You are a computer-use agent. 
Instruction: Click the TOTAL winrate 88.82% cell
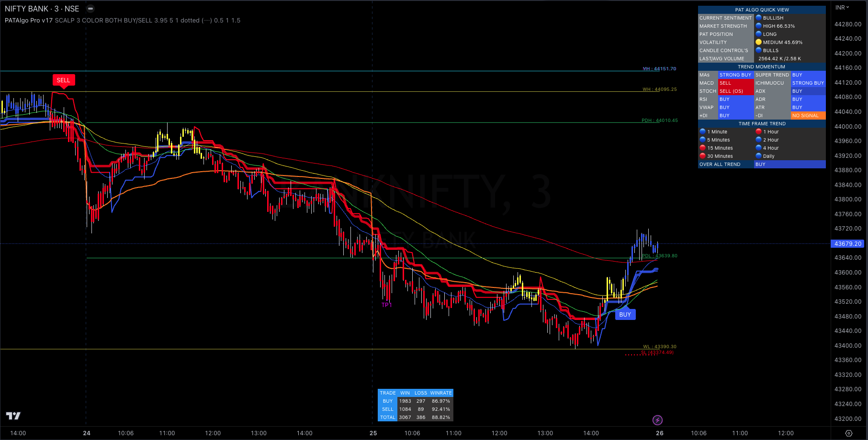(x=441, y=417)
